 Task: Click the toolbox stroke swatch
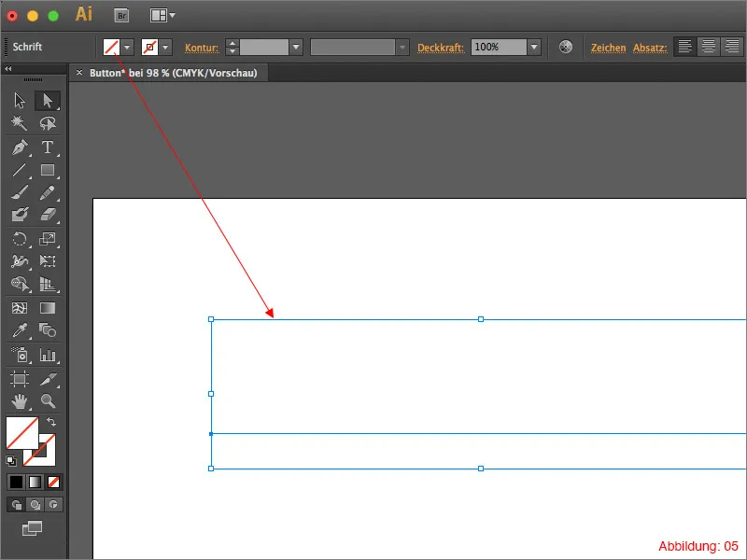[47, 456]
